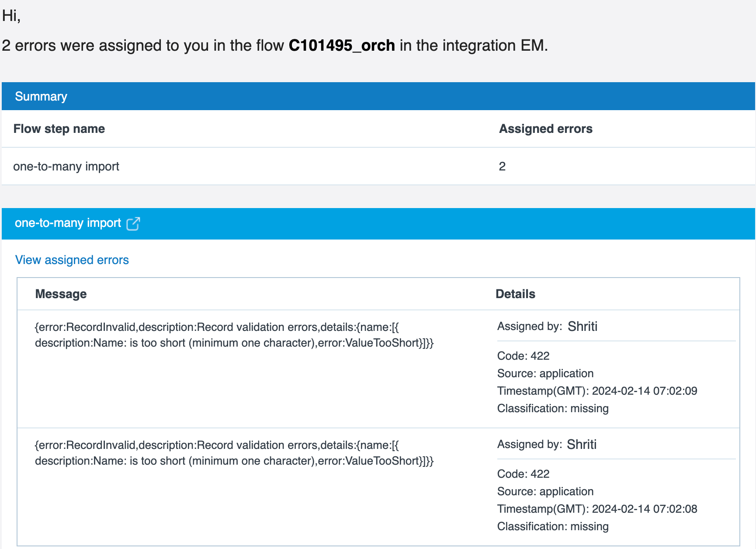756x549 pixels.
Task: Select the one-to-many import row in Summary
Action: pyautogui.click(x=66, y=166)
